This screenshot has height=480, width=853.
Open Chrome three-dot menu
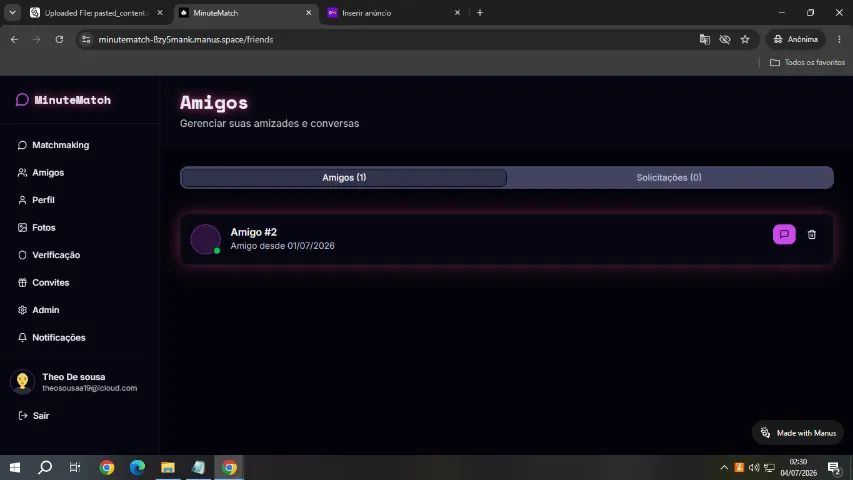(839, 39)
